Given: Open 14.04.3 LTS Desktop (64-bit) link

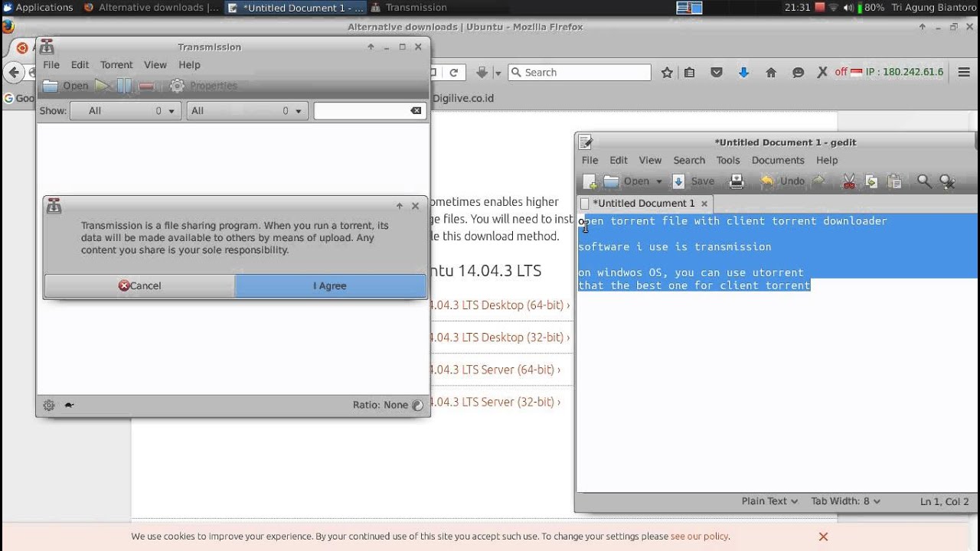Looking at the screenshot, I should click(x=499, y=305).
